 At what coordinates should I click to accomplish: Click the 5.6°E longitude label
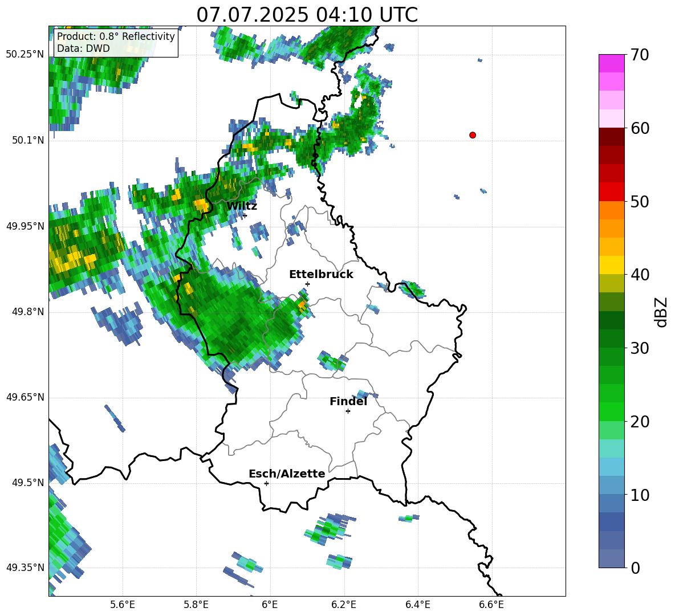pos(123,605)
